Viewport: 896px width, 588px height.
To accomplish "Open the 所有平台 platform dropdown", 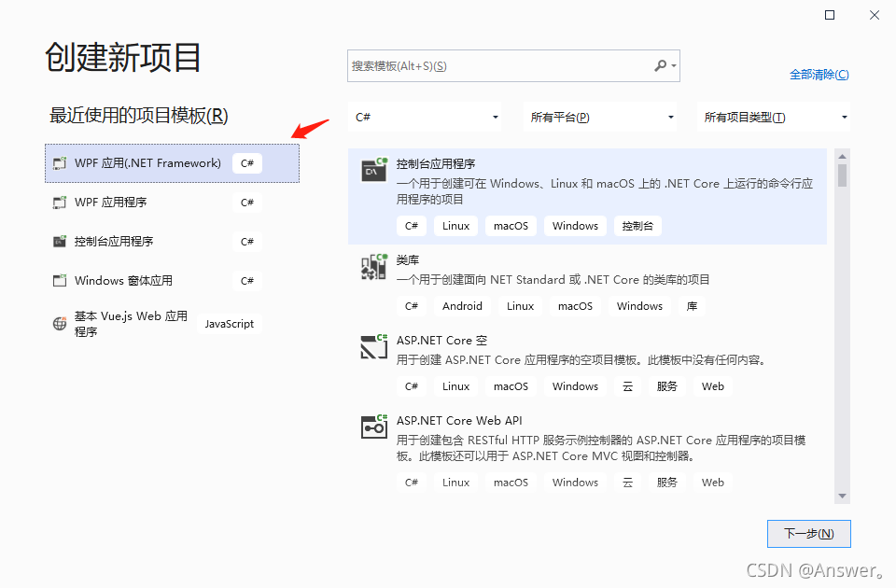I will [x=600, y=118].
